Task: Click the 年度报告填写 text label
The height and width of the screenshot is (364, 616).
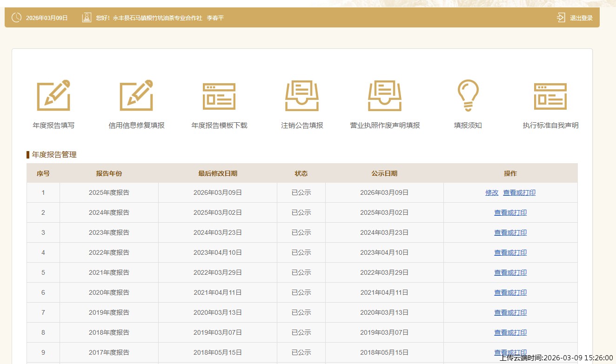Action: (54, 126)
